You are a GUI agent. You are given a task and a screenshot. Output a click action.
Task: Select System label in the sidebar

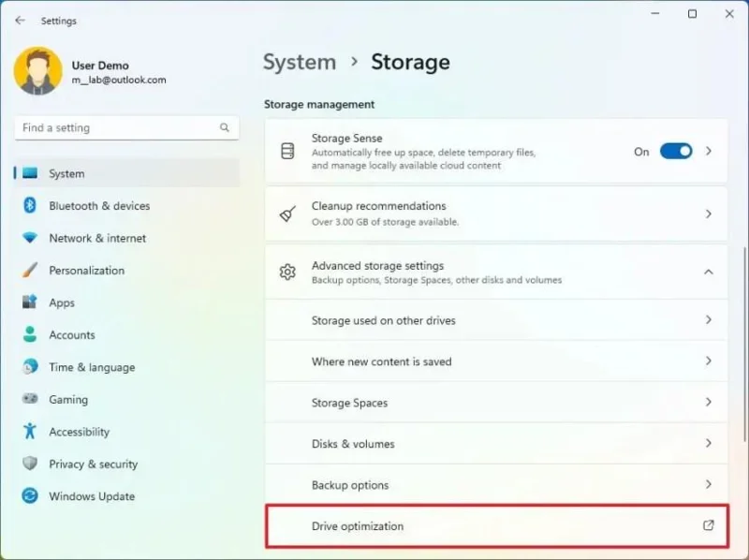[66, 173]
